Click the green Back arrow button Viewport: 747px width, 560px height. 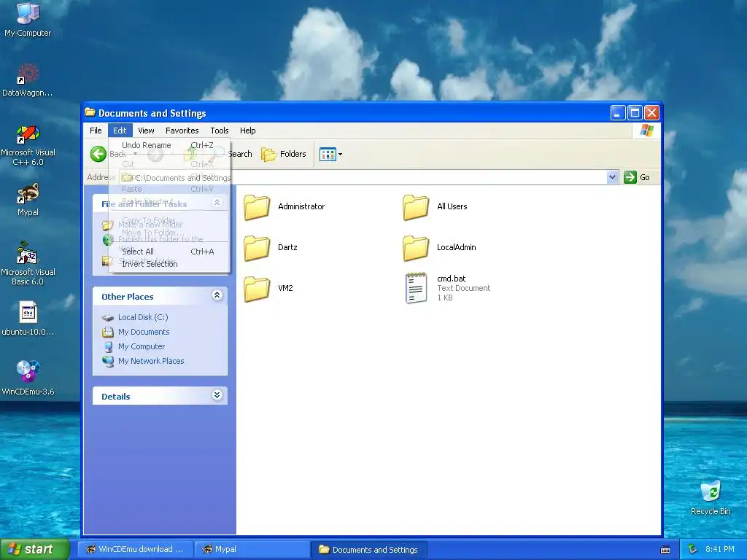tap(98, 154)
